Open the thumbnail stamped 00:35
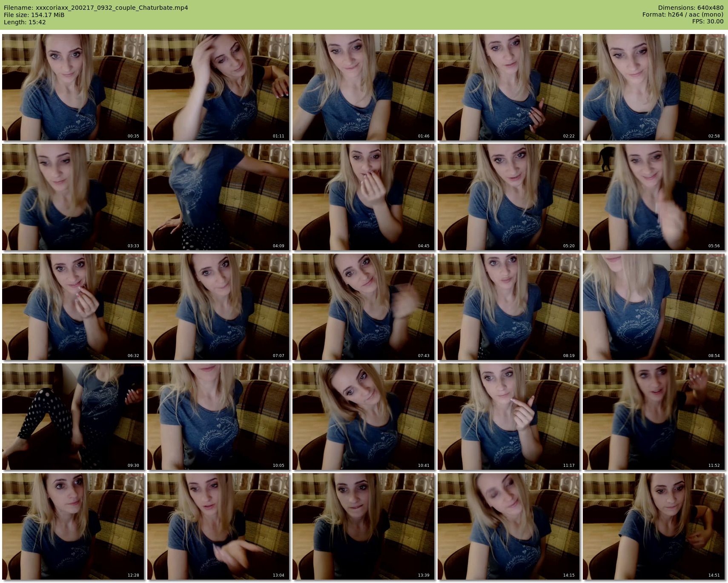 [x=73, y=87]
